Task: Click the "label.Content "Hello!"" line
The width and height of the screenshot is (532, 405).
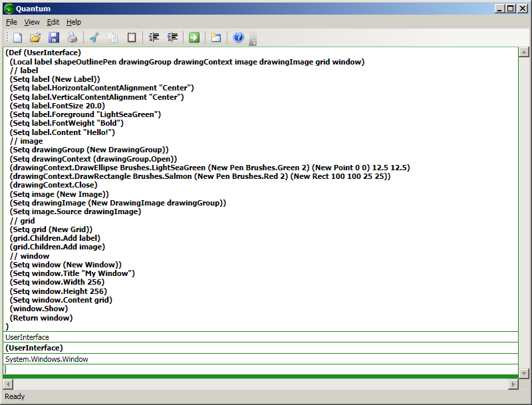Action: [x=62, y=132]
